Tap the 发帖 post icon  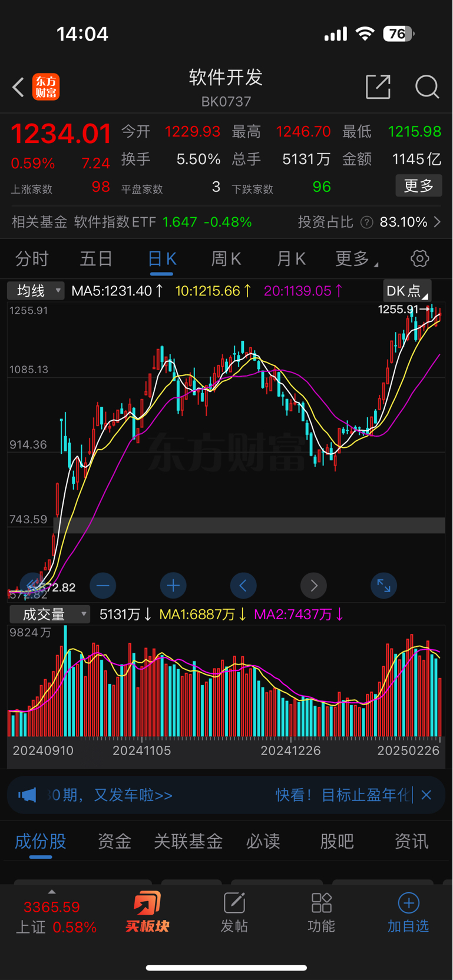point(234,903)
